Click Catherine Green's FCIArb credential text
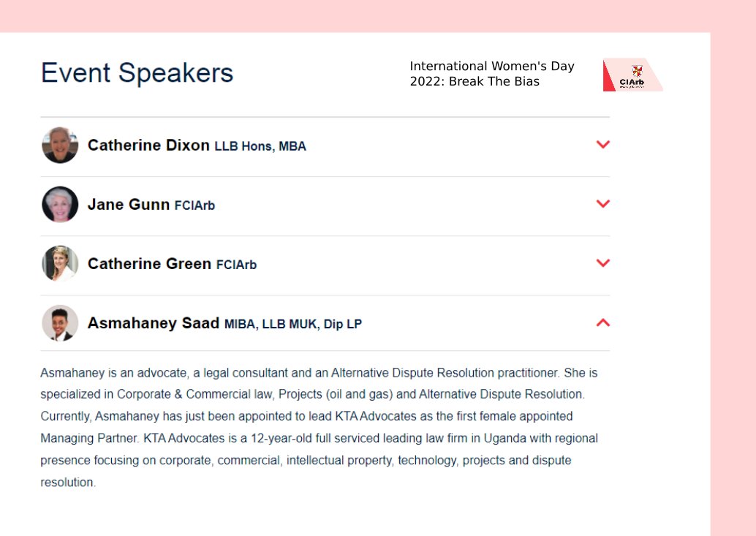The height and width of the screenshot is (536, 756). pos(236,265)
